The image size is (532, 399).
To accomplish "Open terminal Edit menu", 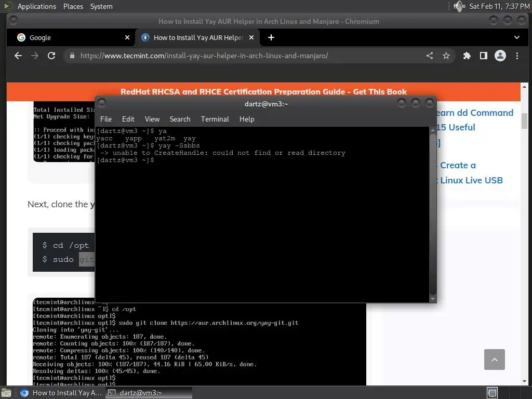I will pyautogui.click(x=128, y=119).
